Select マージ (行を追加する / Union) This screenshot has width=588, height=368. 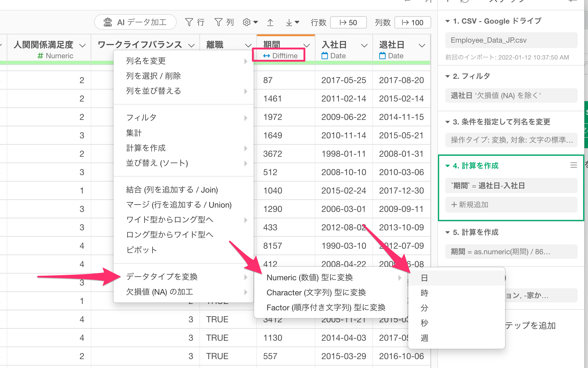pyautogui.click(x=183, y=205)
